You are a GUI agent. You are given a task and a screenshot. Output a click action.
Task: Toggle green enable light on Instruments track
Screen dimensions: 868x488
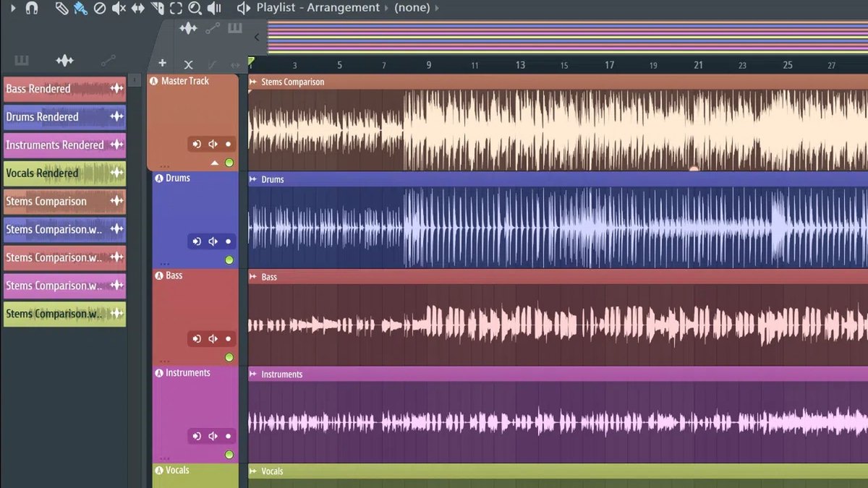coord(229,455)
